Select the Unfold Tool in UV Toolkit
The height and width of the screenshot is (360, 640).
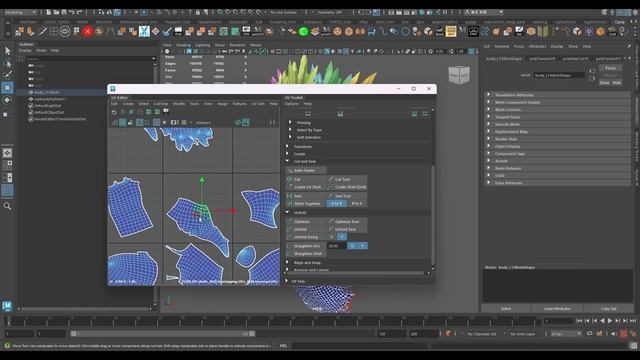click(347, 229)
